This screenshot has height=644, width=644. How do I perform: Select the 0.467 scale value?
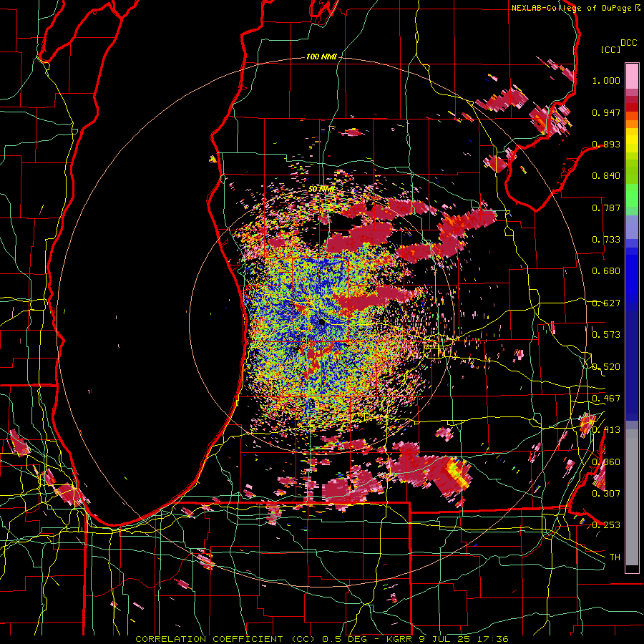pyautogui.click(x=606, y=399)
